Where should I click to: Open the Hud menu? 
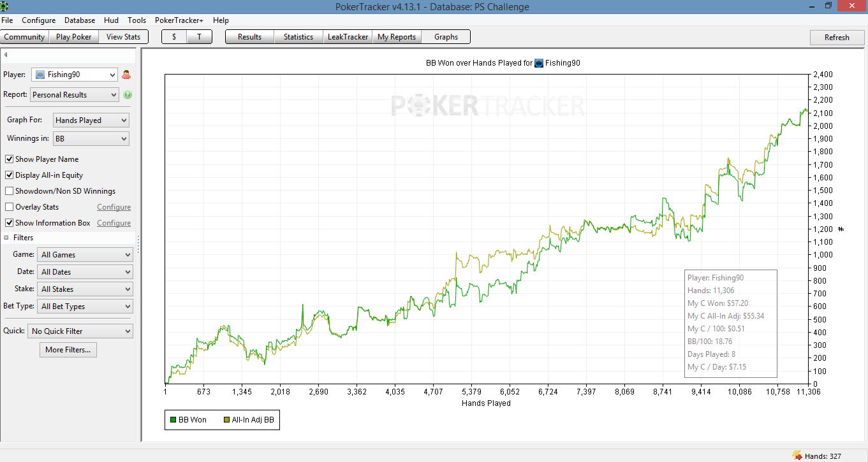pyautogui.click(x=111, y=20)
